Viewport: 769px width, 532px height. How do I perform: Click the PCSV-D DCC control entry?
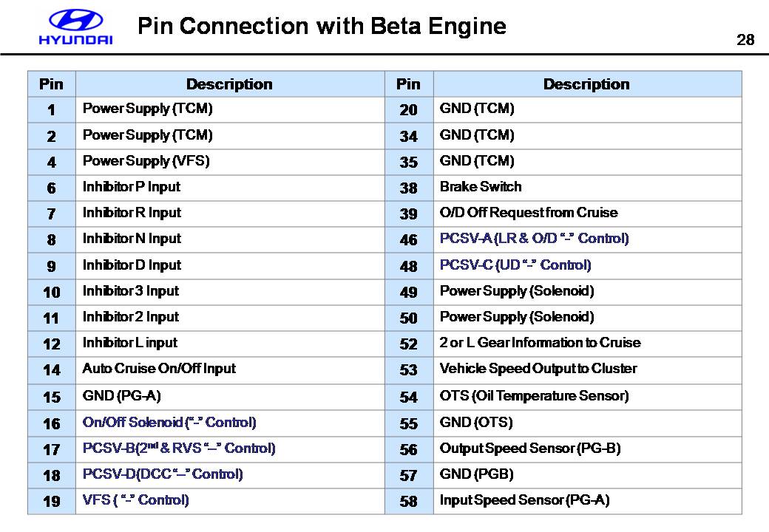[x=163, y=474]
